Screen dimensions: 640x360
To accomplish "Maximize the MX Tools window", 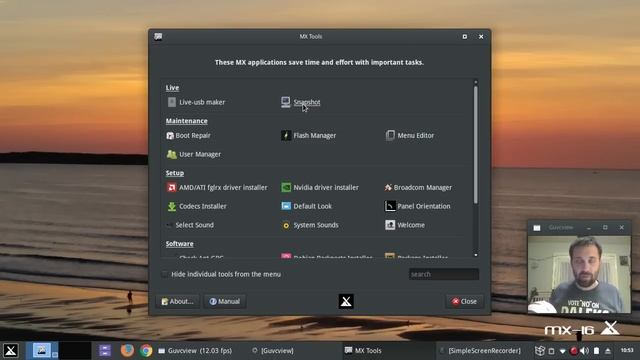I will [464, 37].
